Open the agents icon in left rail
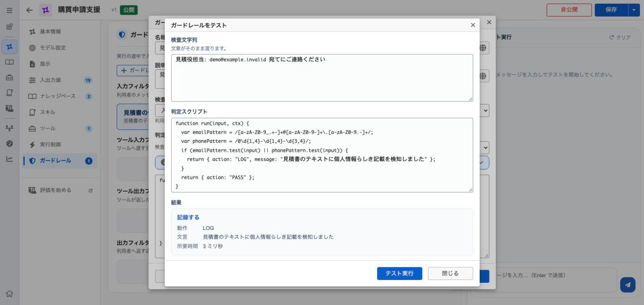The width and height of the screenshot is (644, 305). point(9,46)
